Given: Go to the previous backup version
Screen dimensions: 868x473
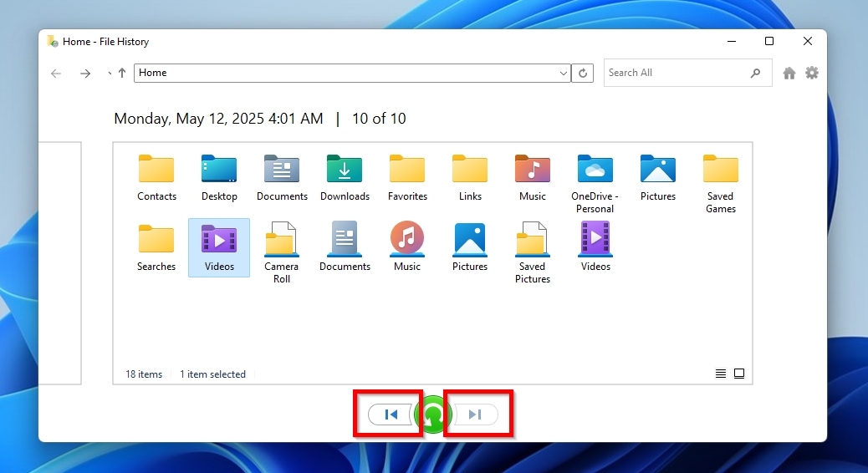Looking at the screenshot, I should [x=391, y=415].
